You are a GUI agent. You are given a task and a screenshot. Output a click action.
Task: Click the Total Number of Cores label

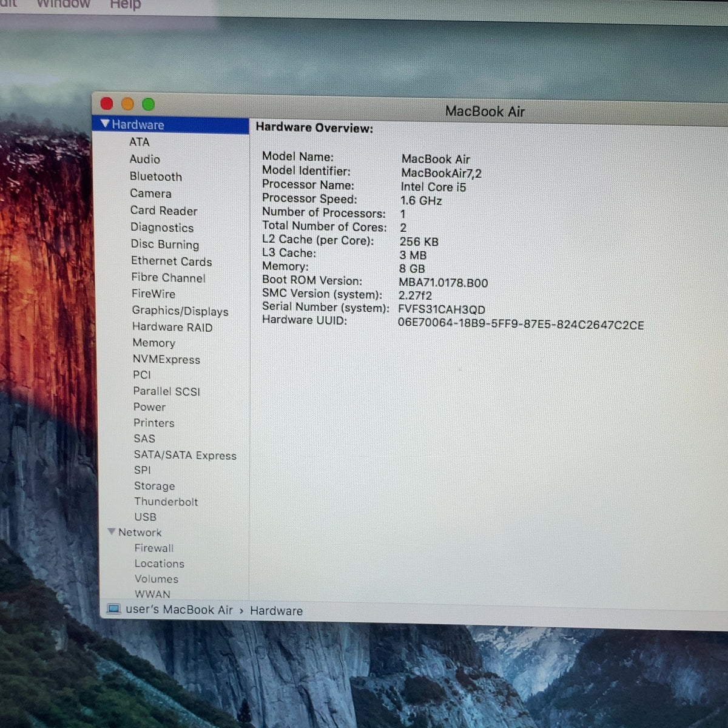click(x=324, y=226)
